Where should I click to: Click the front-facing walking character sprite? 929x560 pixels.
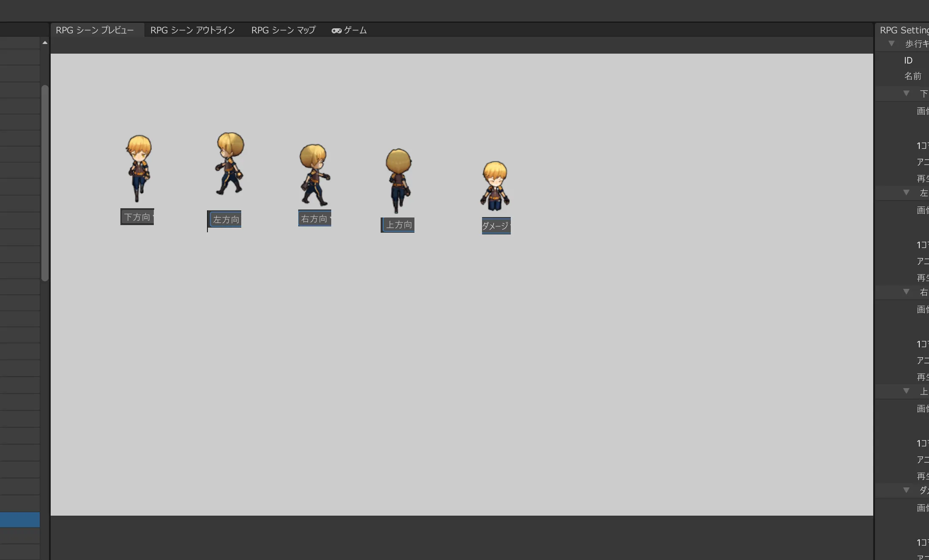(139, 169)
